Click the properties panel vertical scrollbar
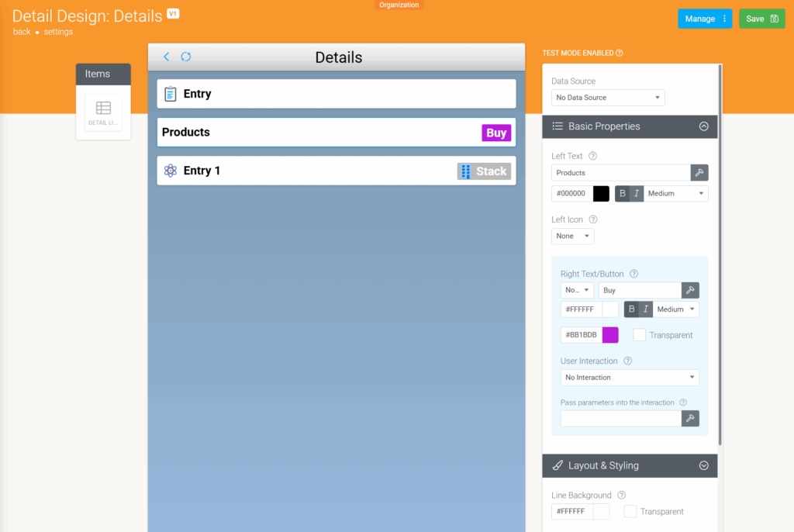Viewport: 794px width, 532px height. (720, 255)
